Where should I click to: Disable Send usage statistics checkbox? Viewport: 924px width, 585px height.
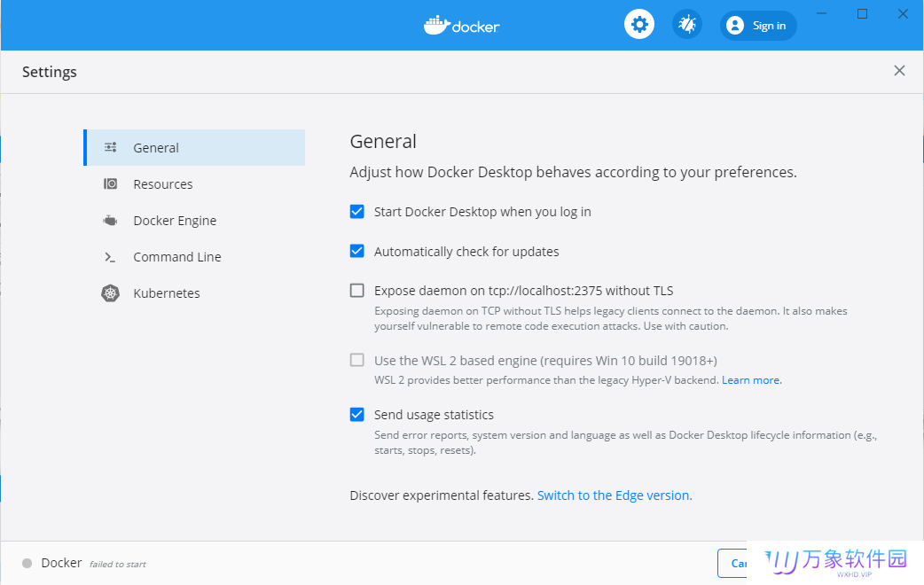click(357, 414)
